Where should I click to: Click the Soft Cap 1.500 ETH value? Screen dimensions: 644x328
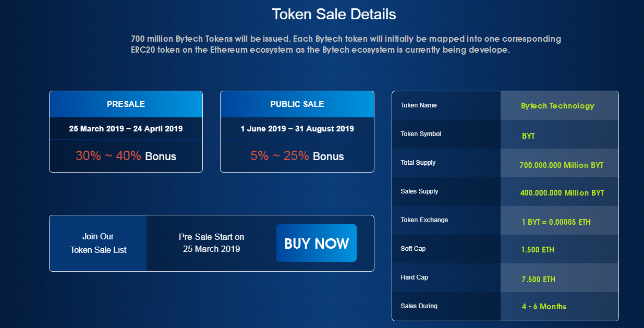(x=538, y=250)
